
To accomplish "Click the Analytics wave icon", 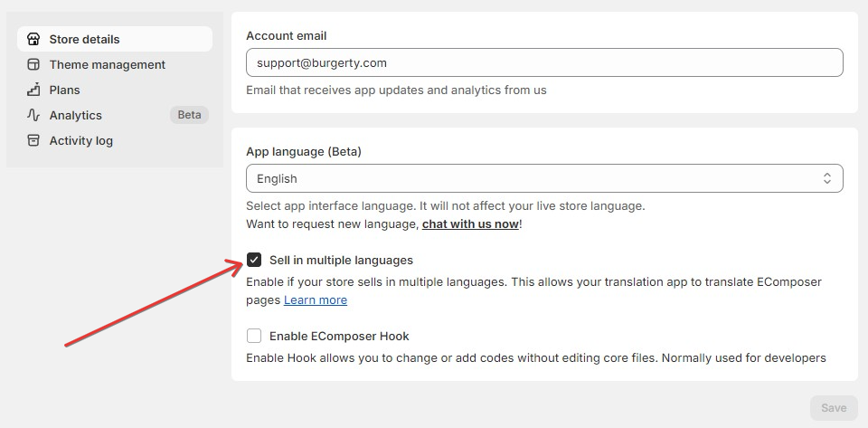I will pyautogui.click(x=33, y=115).
